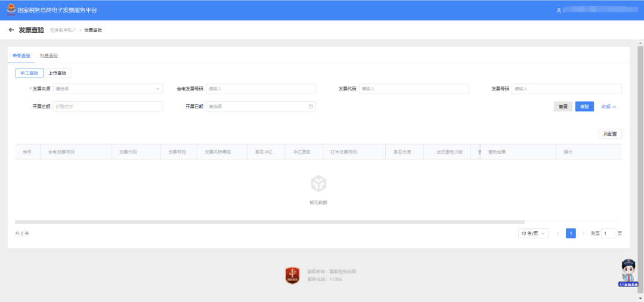This screenshot has width=644, height=302.
Task: Click the back arrow beside 发票查验
Action: click(11, 30)
